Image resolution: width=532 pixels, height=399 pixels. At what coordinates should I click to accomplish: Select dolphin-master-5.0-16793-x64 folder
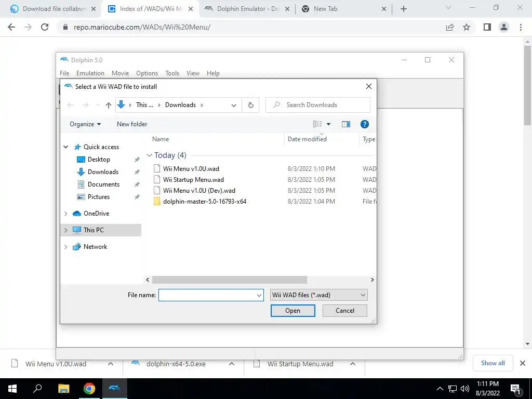coord(205,201)
